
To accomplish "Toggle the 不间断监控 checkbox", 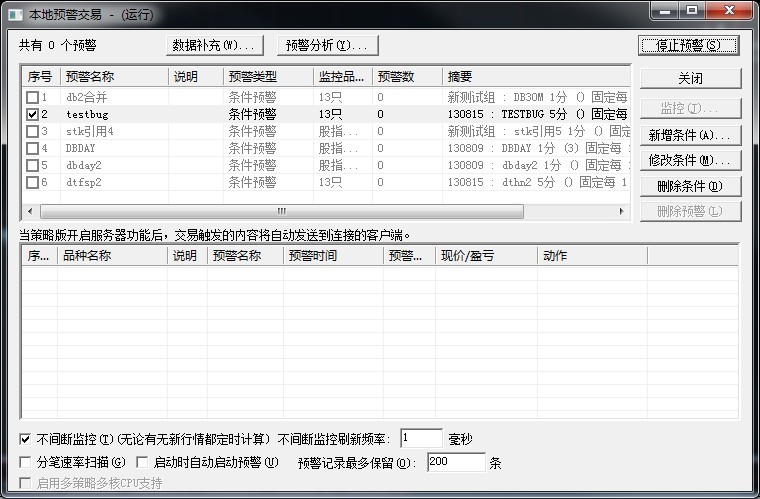I will click(x=25, y=438).
